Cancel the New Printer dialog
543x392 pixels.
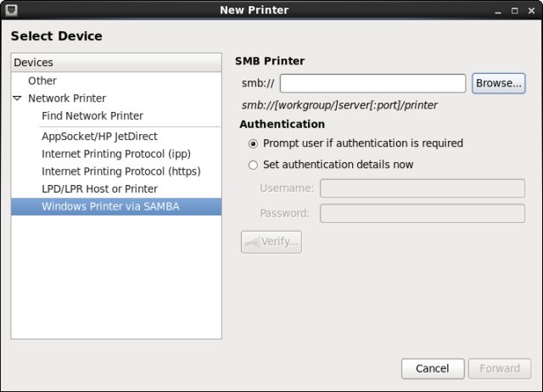[x=432, y=368]
